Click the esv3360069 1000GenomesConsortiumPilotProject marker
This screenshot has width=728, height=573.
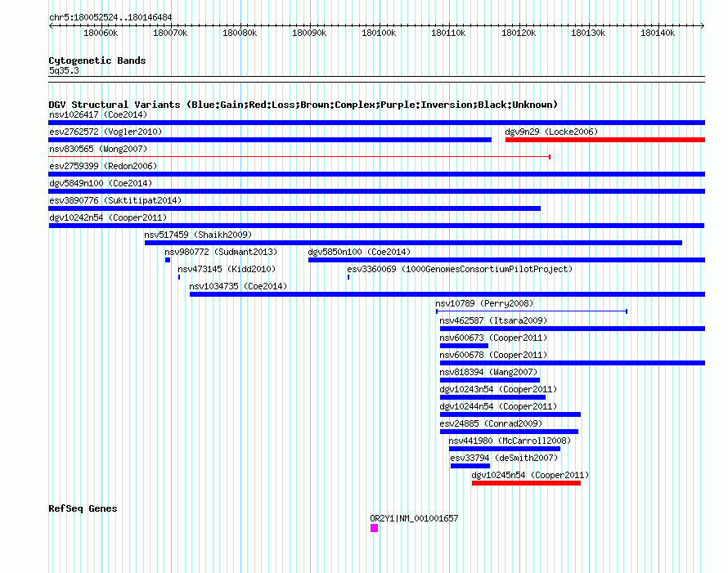click(x=348, y=277)
